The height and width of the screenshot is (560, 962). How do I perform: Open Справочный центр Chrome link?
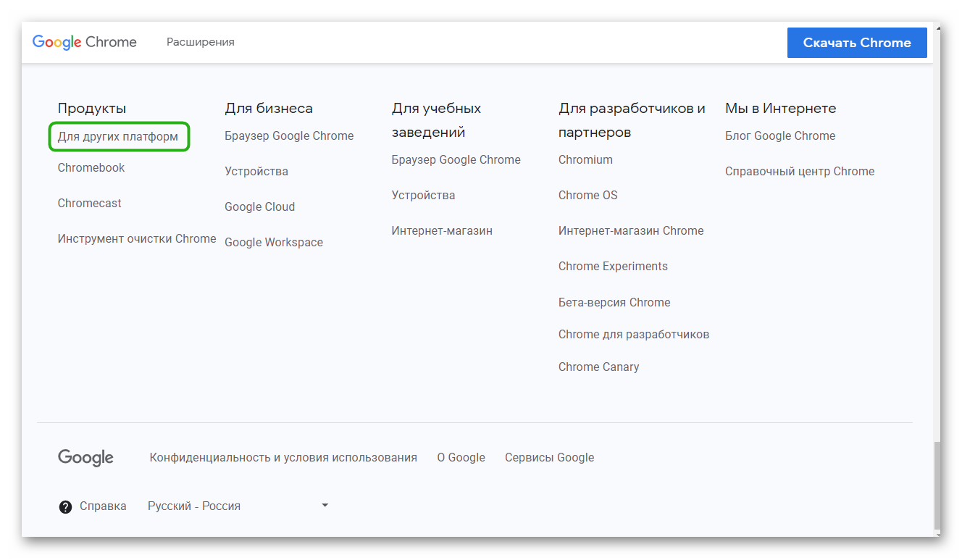[800, 171]
